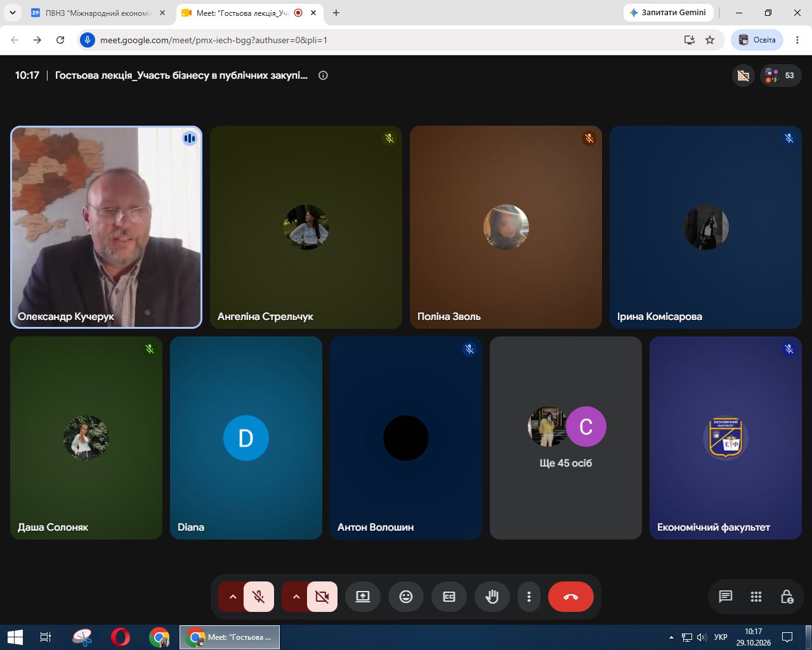The width and height of the screenshot is (812, 650).
Task: Open Chrome three-dot menu
Action: click(x=797, y=40)
